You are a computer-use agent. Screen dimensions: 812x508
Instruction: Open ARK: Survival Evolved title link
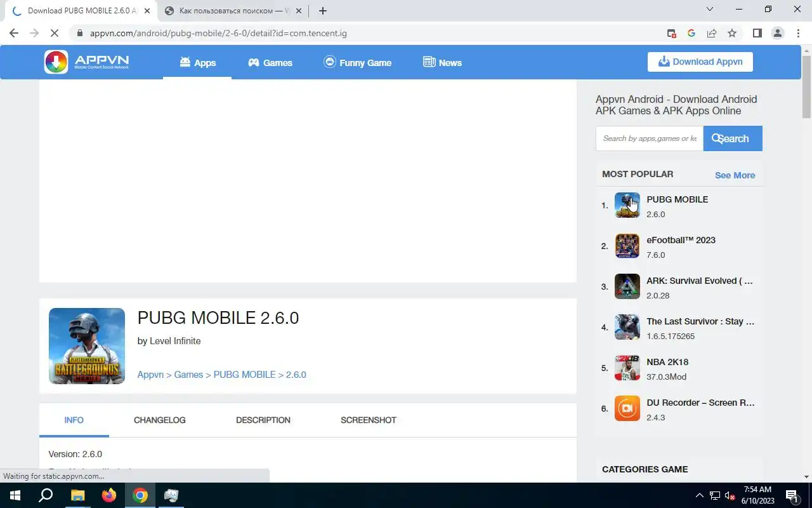point(700,281)
